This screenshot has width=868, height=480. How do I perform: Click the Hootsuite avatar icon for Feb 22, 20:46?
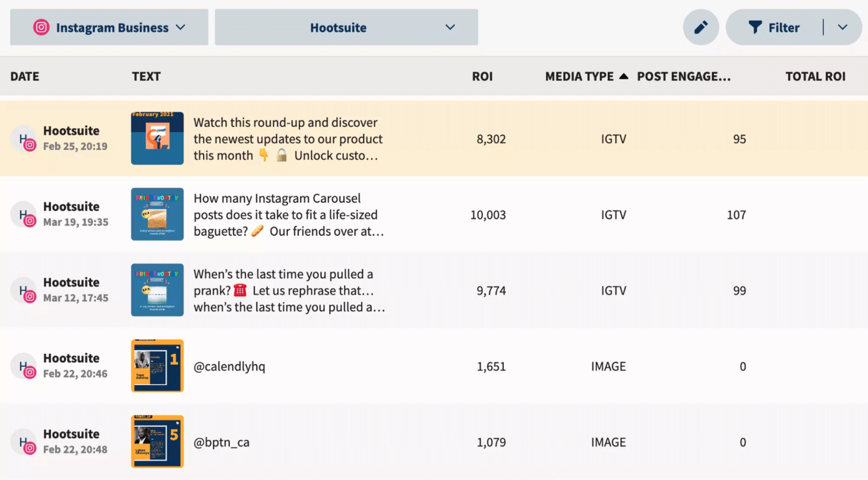click(24, 366)
